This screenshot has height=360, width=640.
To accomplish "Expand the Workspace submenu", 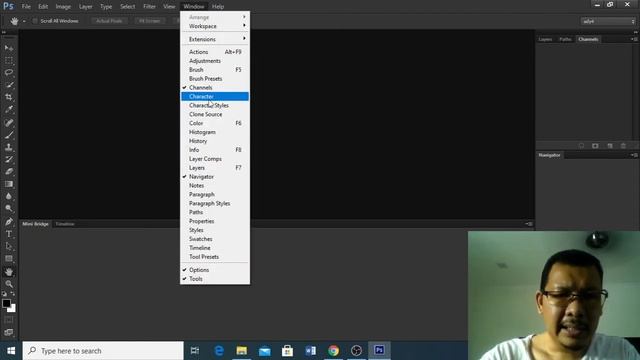I will (215, 26).
